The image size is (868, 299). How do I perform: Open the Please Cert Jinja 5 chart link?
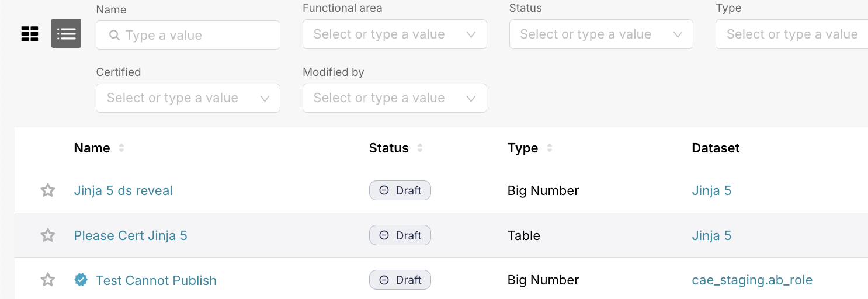tap(131, 235)
